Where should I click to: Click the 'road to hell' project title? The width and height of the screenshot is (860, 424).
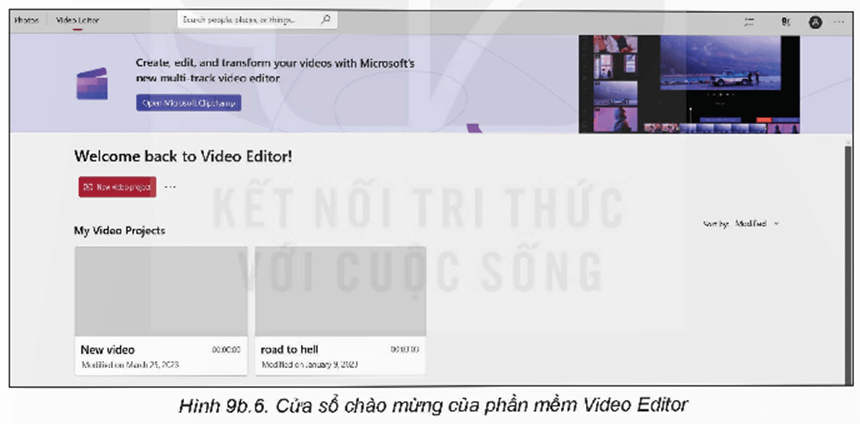pyautogui.click(x=289, y=350)
